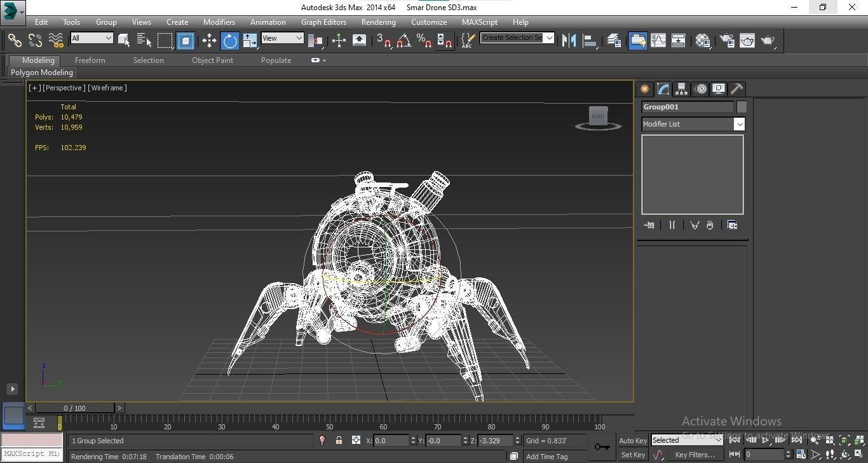Click the Select and Manipulate icon
The image size is (868, 463).
point(339,41)
